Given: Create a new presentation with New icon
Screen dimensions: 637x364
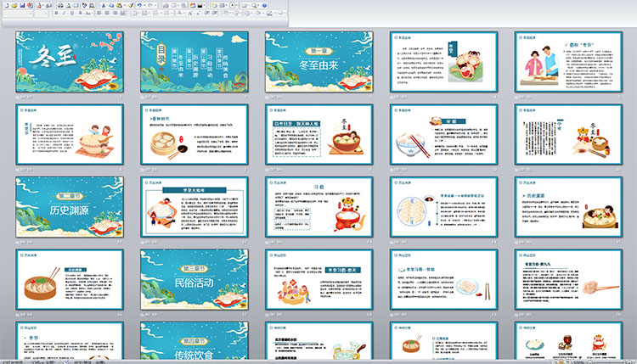Looking at the screenshot, I should 7,5.
